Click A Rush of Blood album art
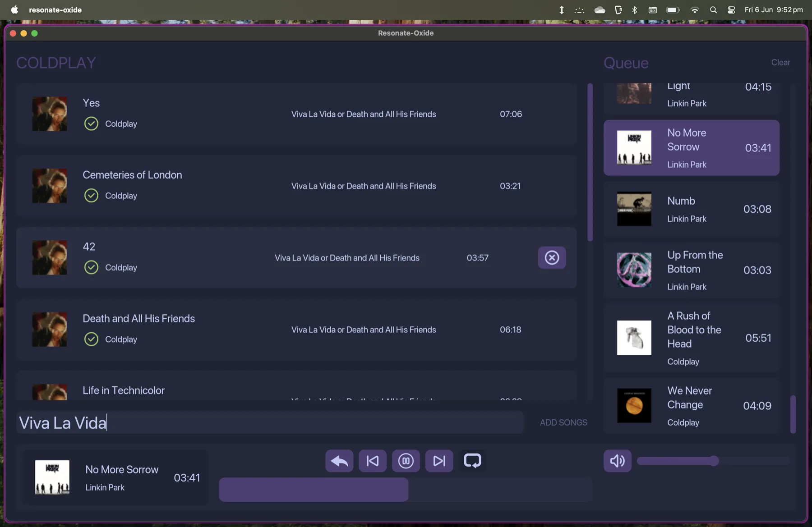The height and width of the screenshot is (527, 812). 634,338
